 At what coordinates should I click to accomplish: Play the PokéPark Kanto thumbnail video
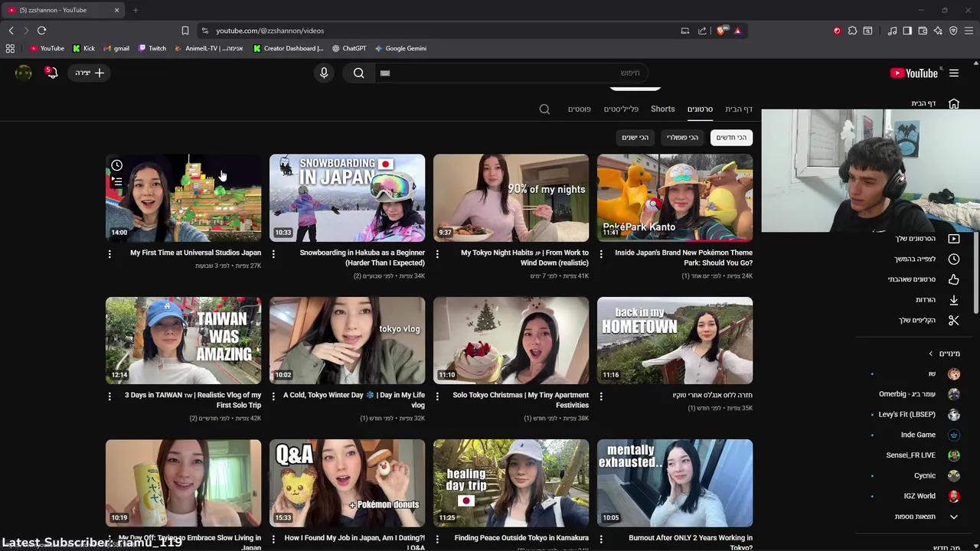coord(675,198)
